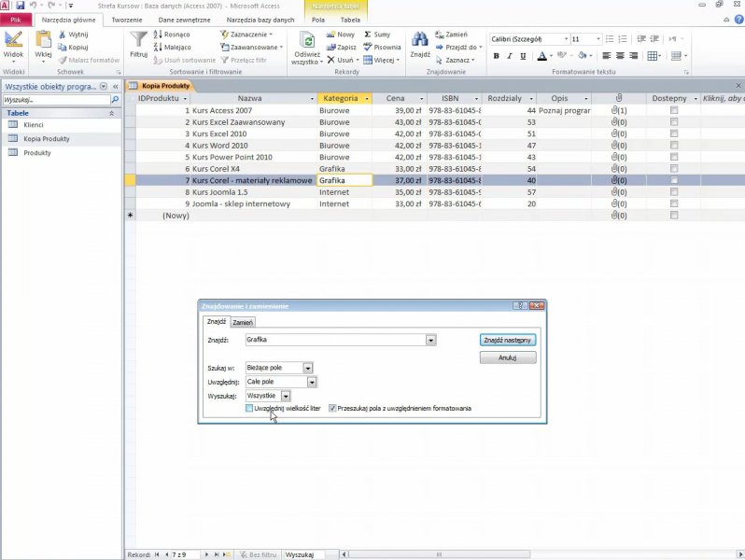This screenshot has width=745, height=560.
Task: Switch to the Zamień tab
Action: pos(243,322)
